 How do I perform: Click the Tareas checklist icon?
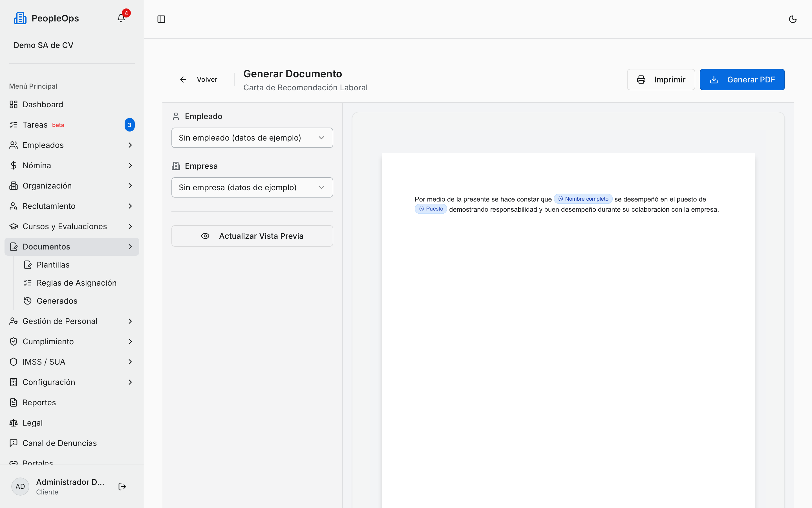[x=14, y=125]
